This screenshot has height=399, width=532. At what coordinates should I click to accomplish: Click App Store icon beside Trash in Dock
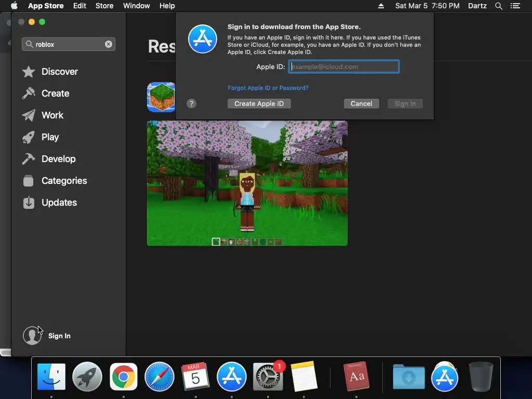445,377
